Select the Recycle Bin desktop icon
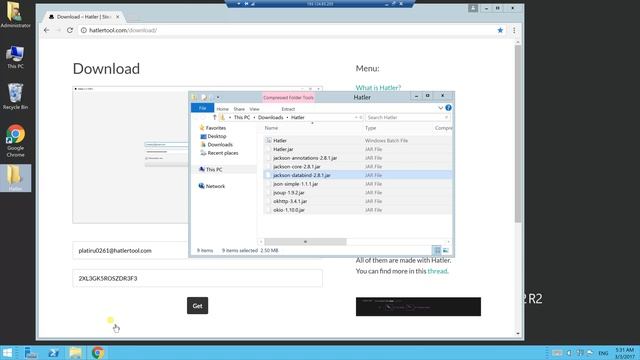Image resolution: width=640 pixels, height=360 pixels. tap(15, 96)
